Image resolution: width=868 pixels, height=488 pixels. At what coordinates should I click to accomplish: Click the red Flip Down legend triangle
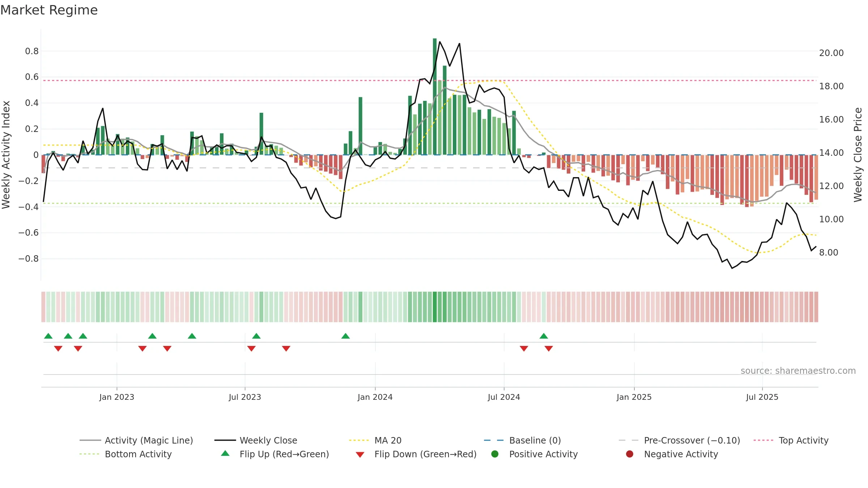pyautogui.click(x=360, y=455)
